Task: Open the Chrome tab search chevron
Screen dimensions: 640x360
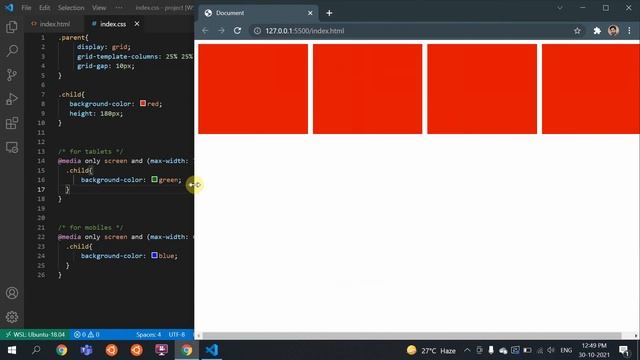Action: [560, 8]
